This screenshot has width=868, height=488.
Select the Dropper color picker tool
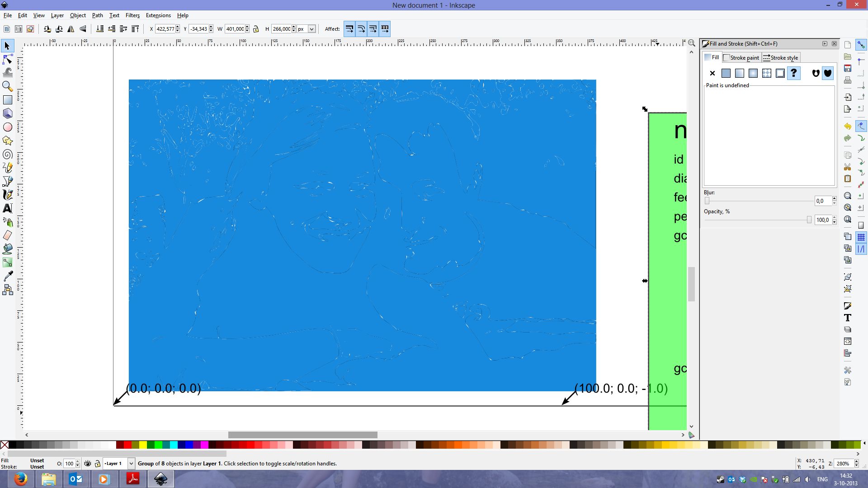[x=8, y=276]
